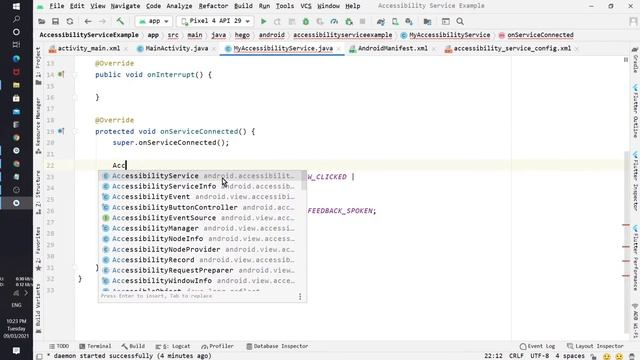
Task: Open the Layout Inspector
Action: click(595, 346)
